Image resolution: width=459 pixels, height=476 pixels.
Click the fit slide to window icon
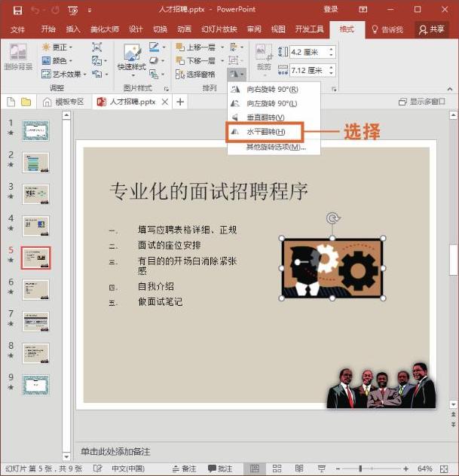pos(444,468)
